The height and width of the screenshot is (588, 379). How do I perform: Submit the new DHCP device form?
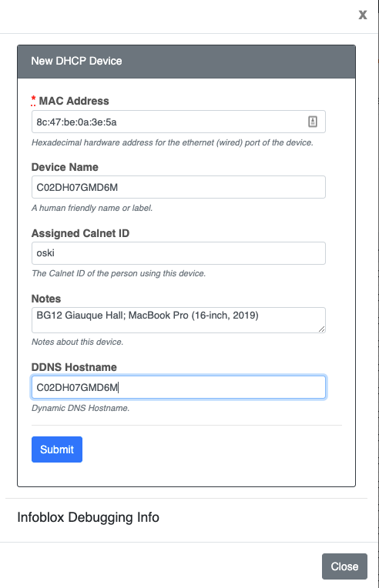(x=57, y=449)
